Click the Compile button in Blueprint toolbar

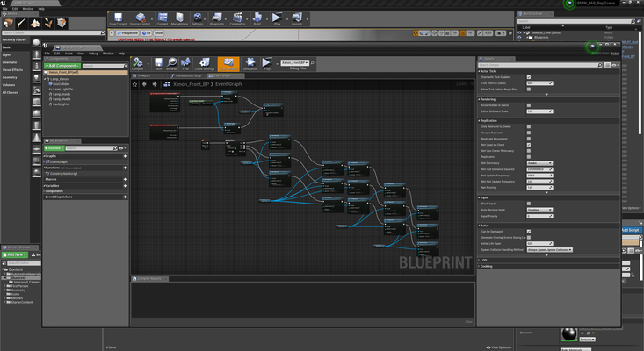tap(138, 64)
